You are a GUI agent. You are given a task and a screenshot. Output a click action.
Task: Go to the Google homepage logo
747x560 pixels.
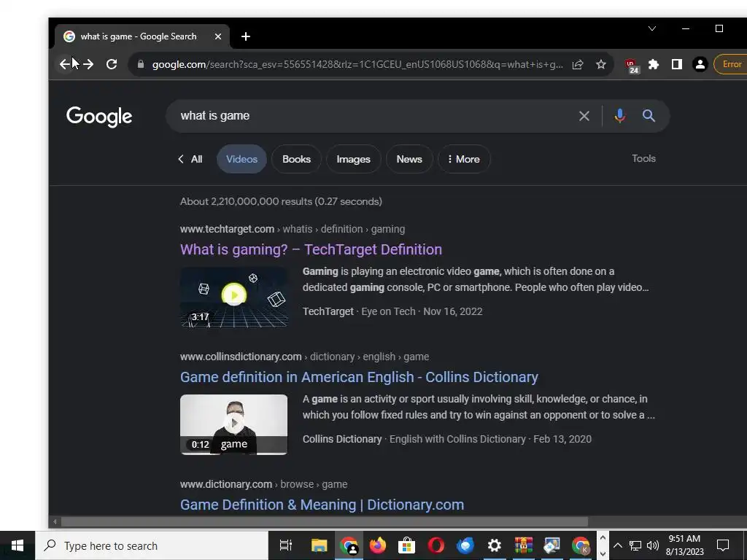point(99,117)
